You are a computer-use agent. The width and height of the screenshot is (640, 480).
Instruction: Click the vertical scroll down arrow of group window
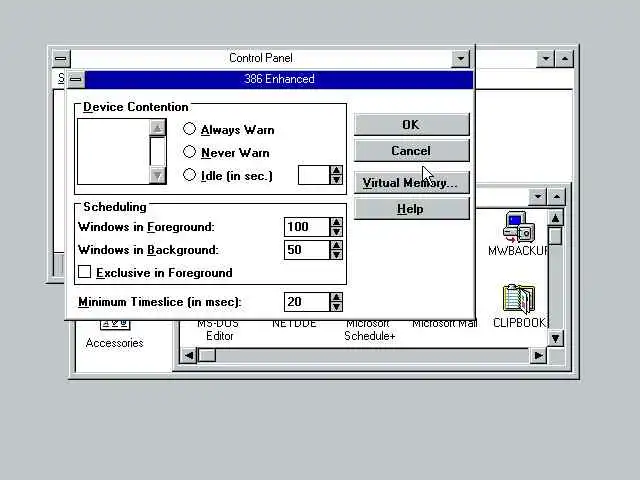click(556, 338)
